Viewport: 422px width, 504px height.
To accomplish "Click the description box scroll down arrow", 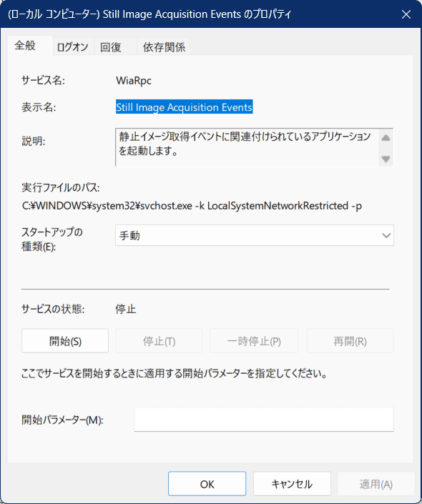I will tap(386, 159).
